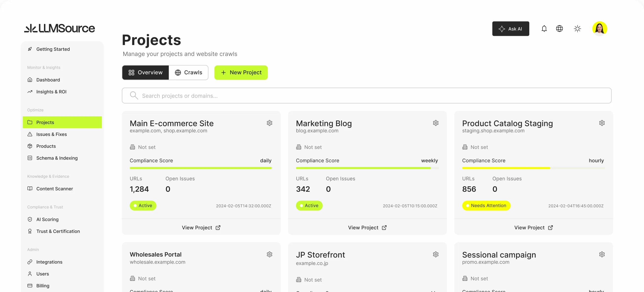View Project for Main E-commerce Site
This screenshot has width=644, height=292.
coord(201,228)
